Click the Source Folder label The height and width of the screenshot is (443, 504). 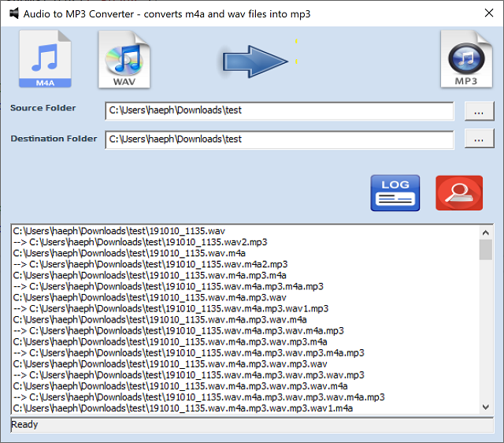point(43,108)
